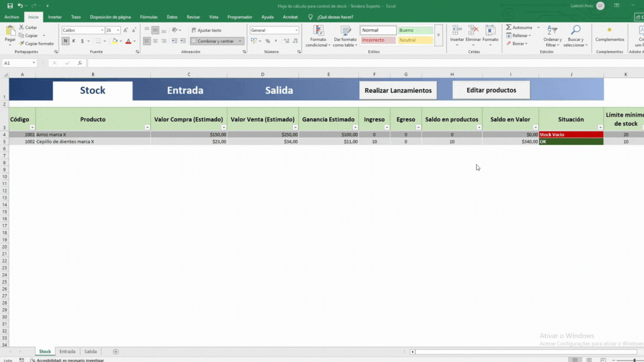Switch to the Programador ribbon tab
This screenshot has width=644, height=362.
coord(240,17)
